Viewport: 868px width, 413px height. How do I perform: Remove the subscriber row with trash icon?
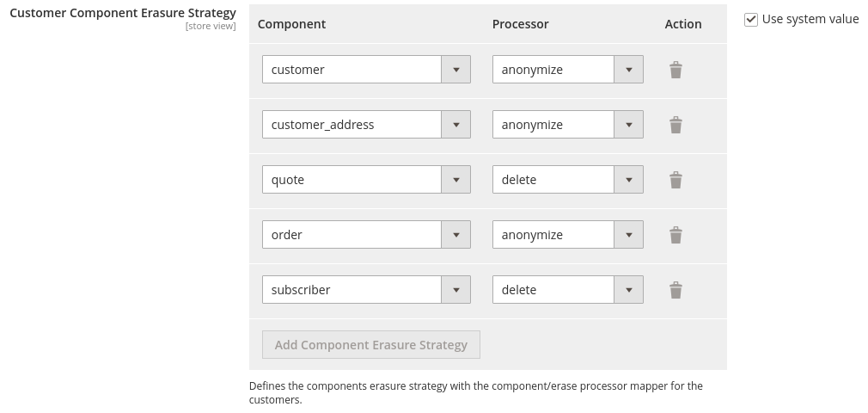(x=675, y=289)
